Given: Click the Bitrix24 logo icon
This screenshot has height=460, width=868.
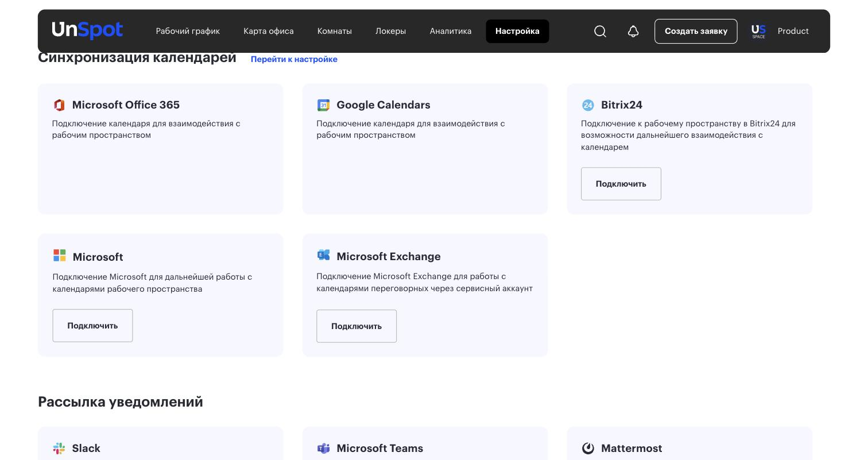Looking at the screenshot, I should (588, 105).
